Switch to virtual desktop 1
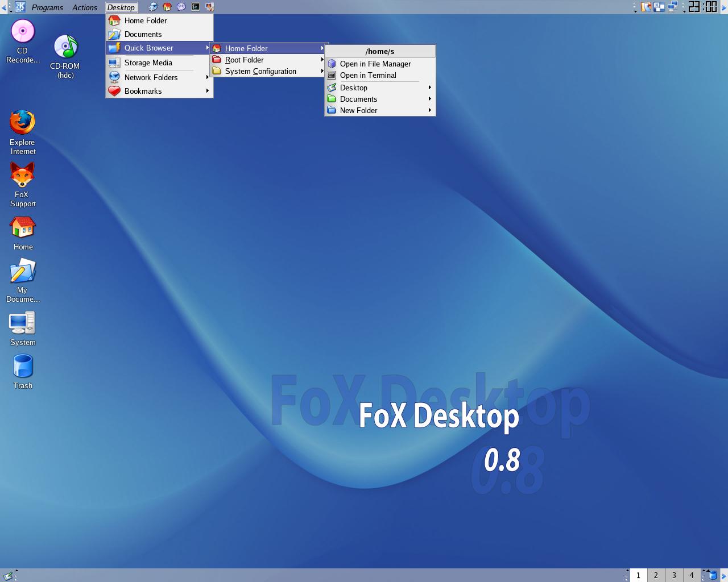This screenshot has width=728, height=582. [638, 575]
